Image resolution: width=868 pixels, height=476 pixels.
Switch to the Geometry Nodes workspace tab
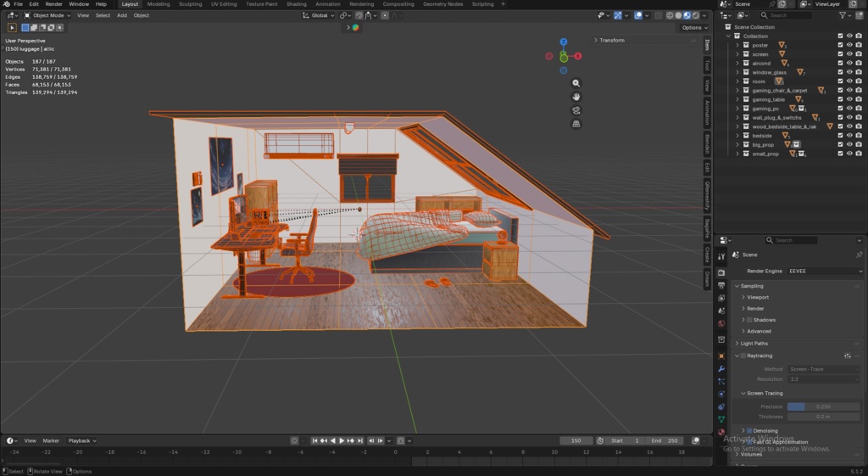pos(442,4)
